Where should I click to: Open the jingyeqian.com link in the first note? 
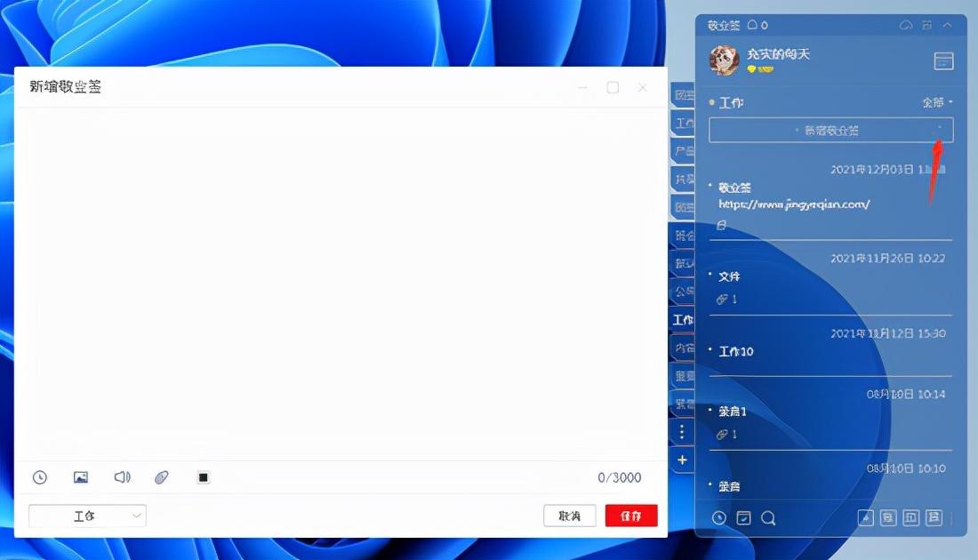pos(794,204)
